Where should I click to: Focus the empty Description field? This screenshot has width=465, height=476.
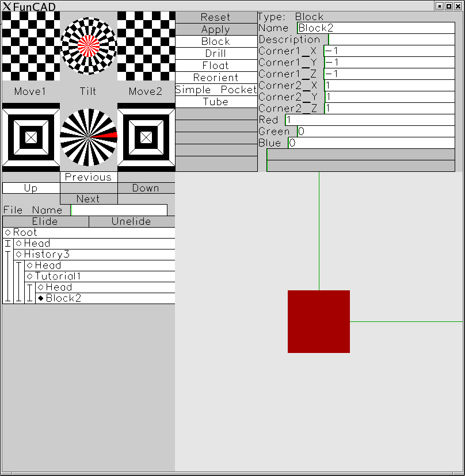(x=391, y=40)
